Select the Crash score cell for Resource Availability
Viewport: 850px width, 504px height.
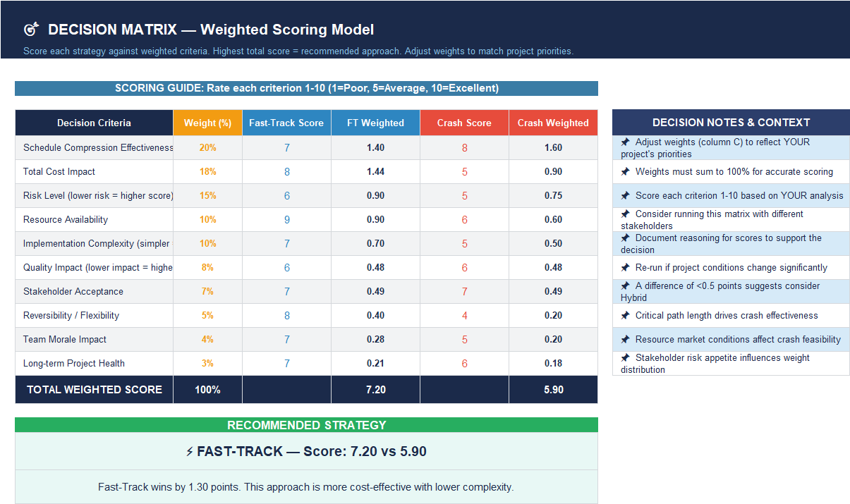pos(464,219)
